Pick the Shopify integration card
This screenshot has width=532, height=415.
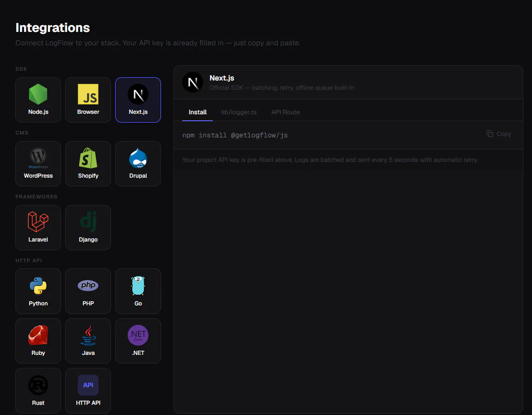click(x=88, y=164)
